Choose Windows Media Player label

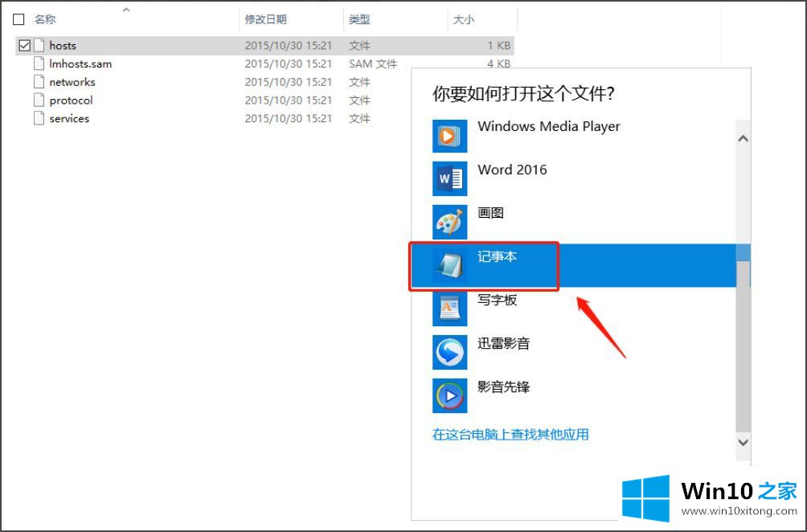549,126
